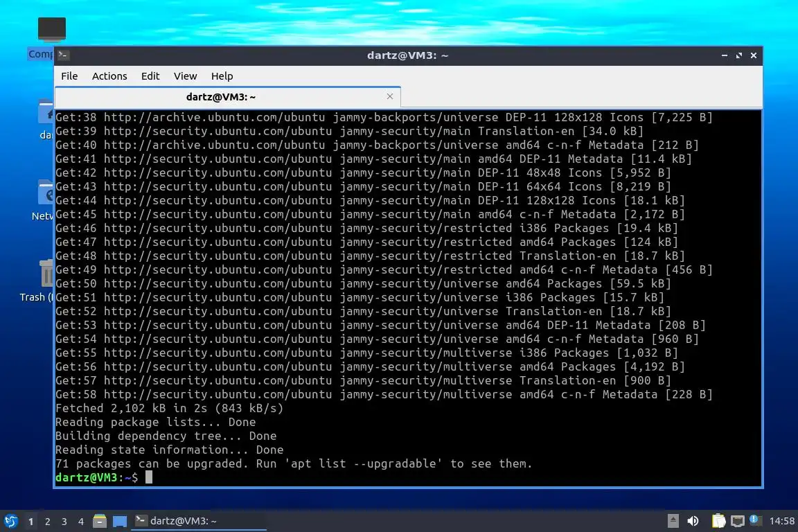798x532 pixels.
Task: Click the Get:40 jammy-backports c-n-f line
Action: tap(377, 145)
